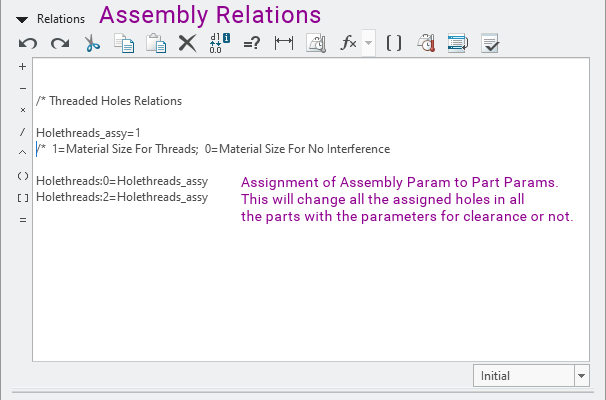Image resolution: width=606 pixels, height=400 pixels.
Task: Click the 'Material Size For Threads' comment line
Action: [x=213, y=149]
